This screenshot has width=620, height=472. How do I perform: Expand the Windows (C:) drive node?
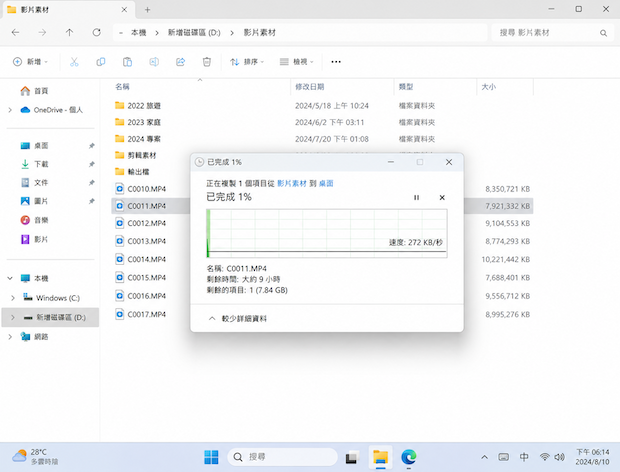click(x=13, y=298)
